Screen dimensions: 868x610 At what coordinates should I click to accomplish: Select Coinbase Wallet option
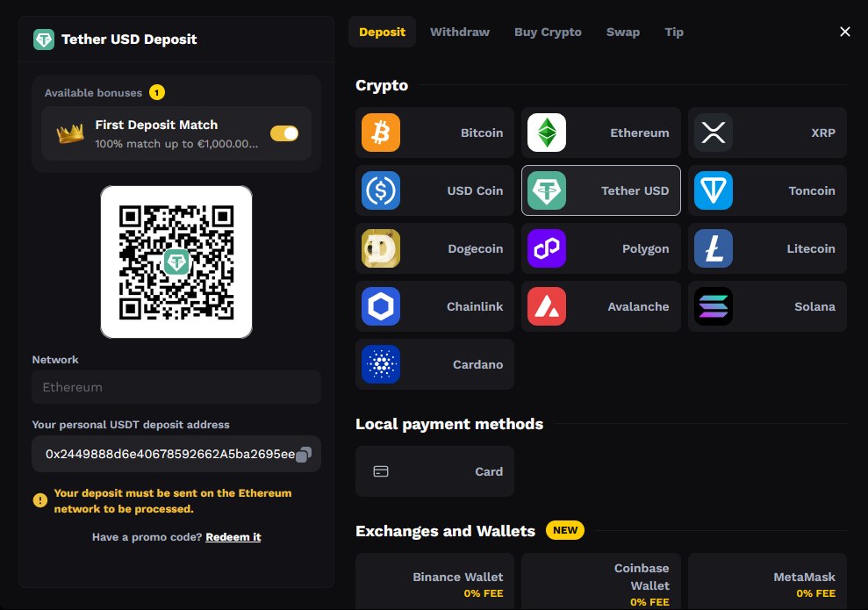pyautogui.click(x=601, y=581)
